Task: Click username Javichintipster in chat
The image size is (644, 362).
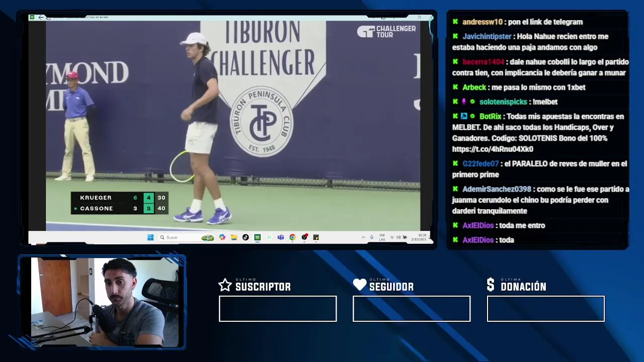Action: pyautogui.click(x=487, y=37)
